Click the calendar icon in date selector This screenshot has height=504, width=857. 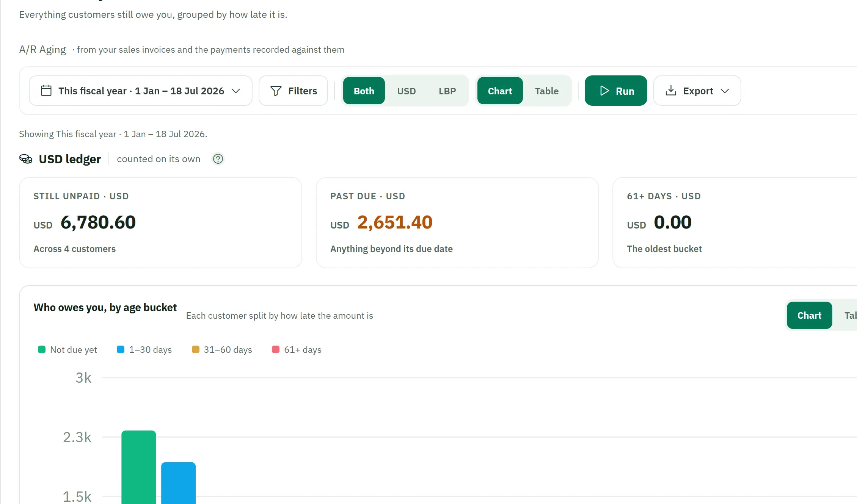(x=46, y=91)
